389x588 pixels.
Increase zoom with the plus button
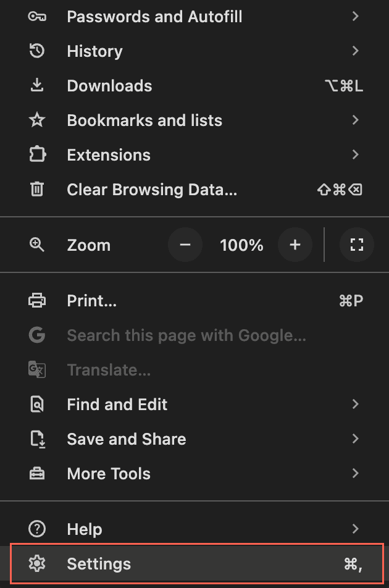[x=295, y=245]
